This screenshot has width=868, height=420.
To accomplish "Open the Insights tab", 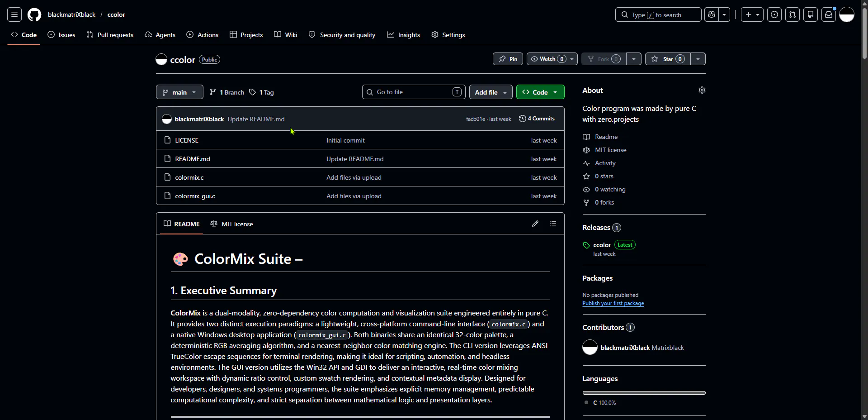I will [404, 35].
